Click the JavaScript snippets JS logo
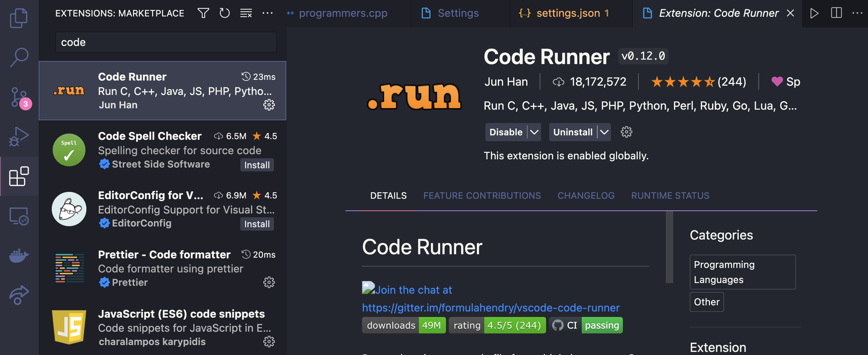This screenshot has height=355, width=868. 69,327
